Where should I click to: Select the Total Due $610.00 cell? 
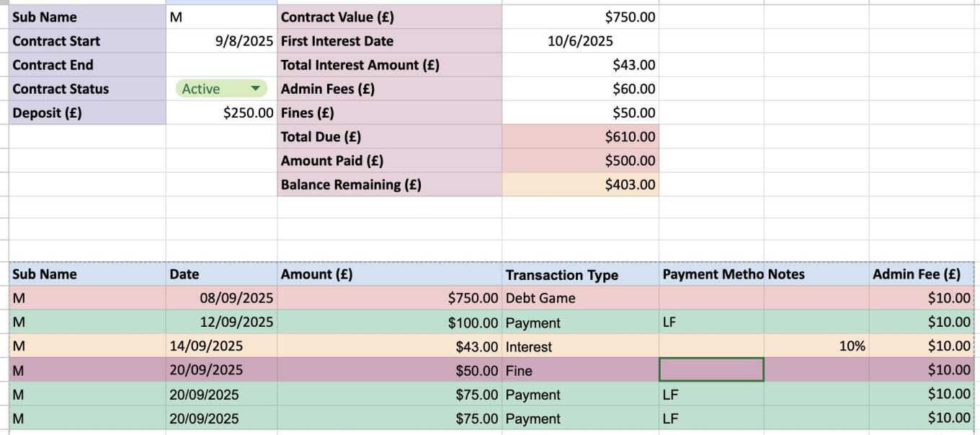tap(580, 136)
